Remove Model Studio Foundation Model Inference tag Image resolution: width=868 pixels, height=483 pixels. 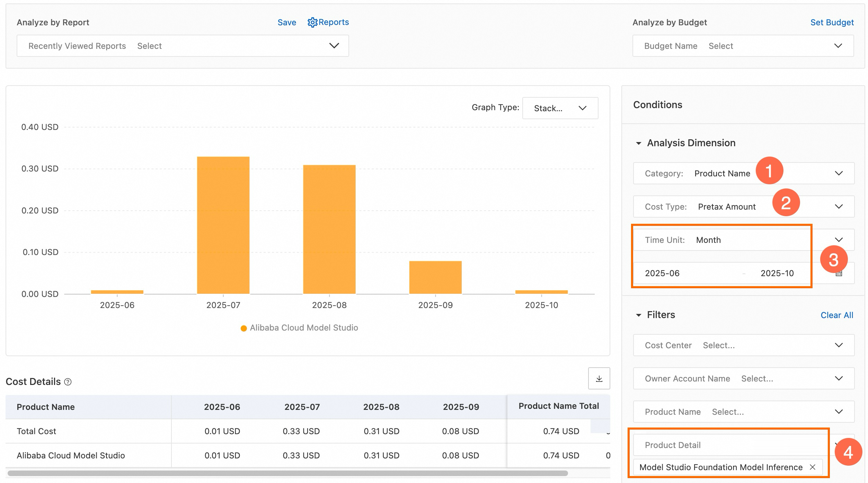(x=812, y=467)
